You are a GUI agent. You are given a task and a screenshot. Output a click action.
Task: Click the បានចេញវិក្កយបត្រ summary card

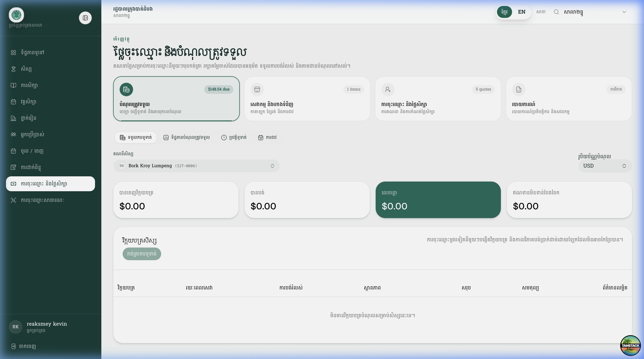coord(176,200)
